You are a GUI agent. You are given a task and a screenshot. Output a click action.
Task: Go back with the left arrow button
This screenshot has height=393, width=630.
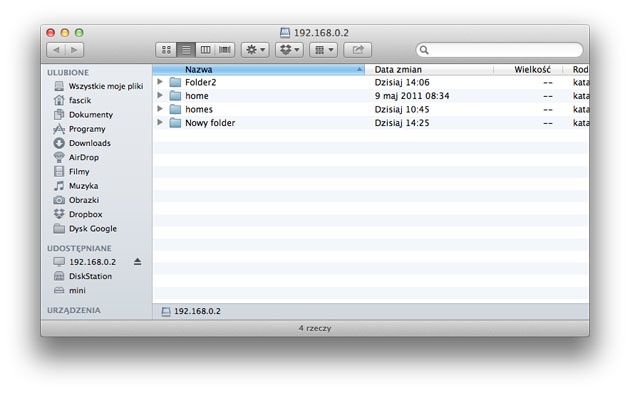pyautogui.click(x=56, y=50)
